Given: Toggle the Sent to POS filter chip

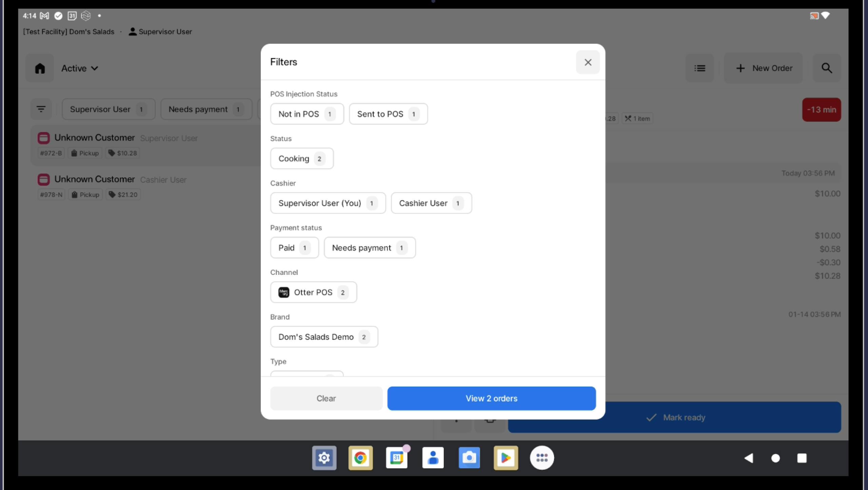Looking at the screenshot, I should click(388, 114).
